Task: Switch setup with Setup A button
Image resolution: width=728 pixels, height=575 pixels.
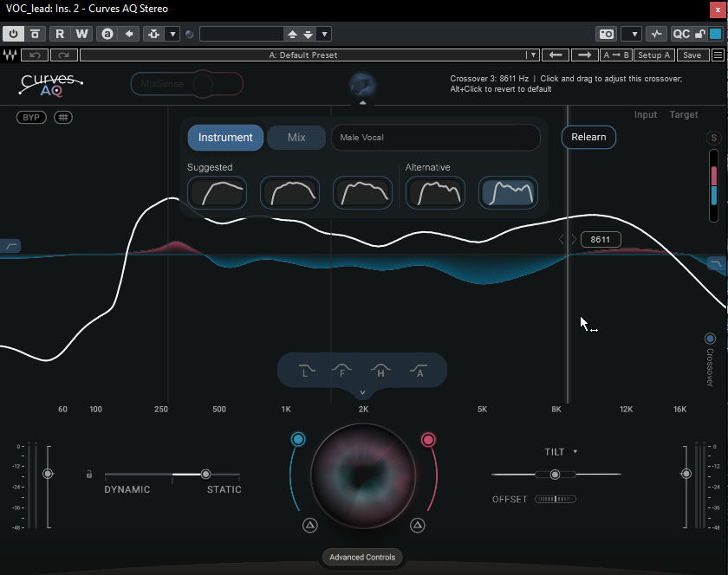Action: 653,55
